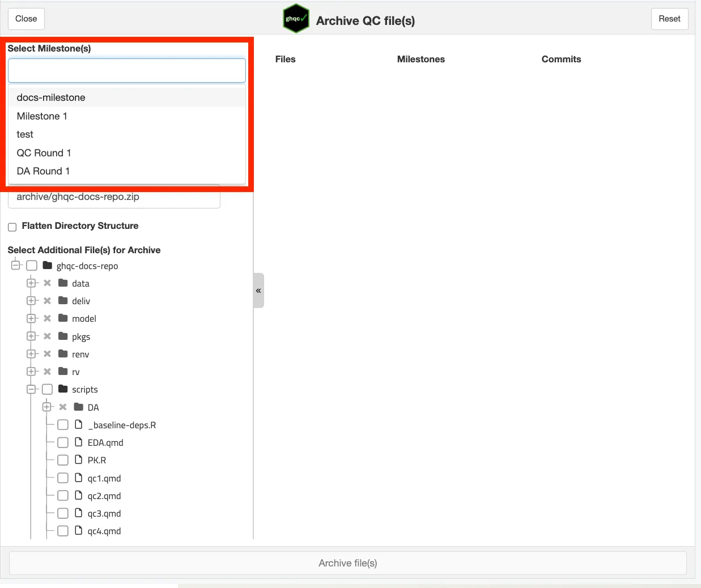Click the scripts folder icon
This screenshot has height=588, width=701.
tap(63, 389)
